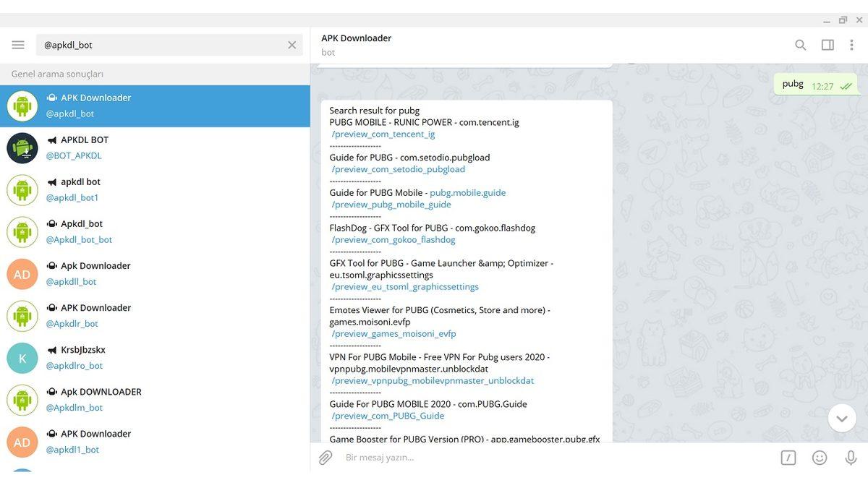The height and width of the screenshot is (488, 868).
Task: Click the KrsbJbzskx chat avatar
Action: (22, 358)
